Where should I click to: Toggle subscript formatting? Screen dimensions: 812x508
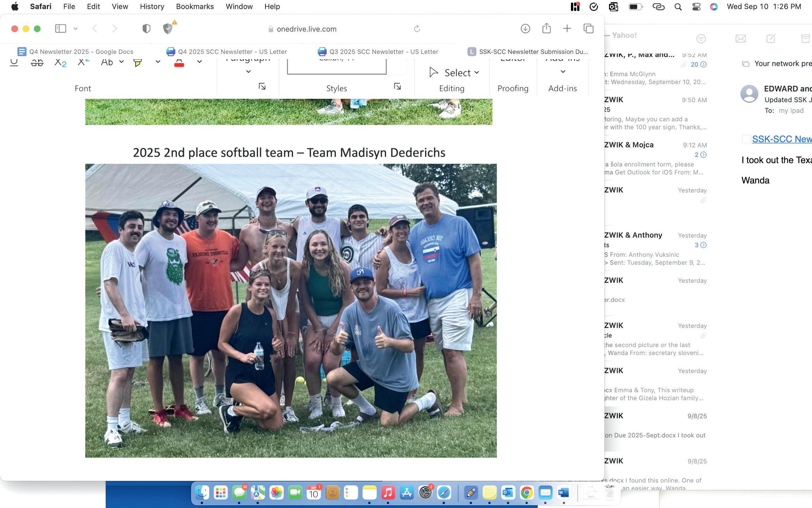(x=60, y=63)
